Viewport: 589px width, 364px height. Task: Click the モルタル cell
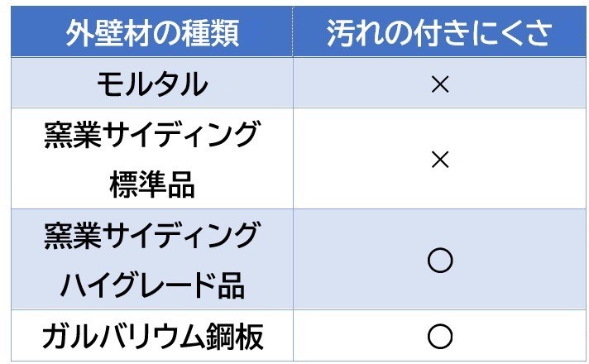pyautogui.click(x=153, y=85)
